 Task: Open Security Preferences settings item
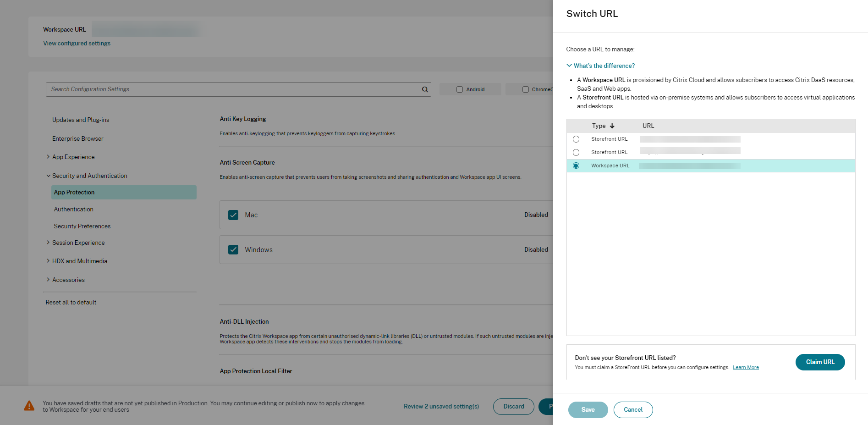82,226
